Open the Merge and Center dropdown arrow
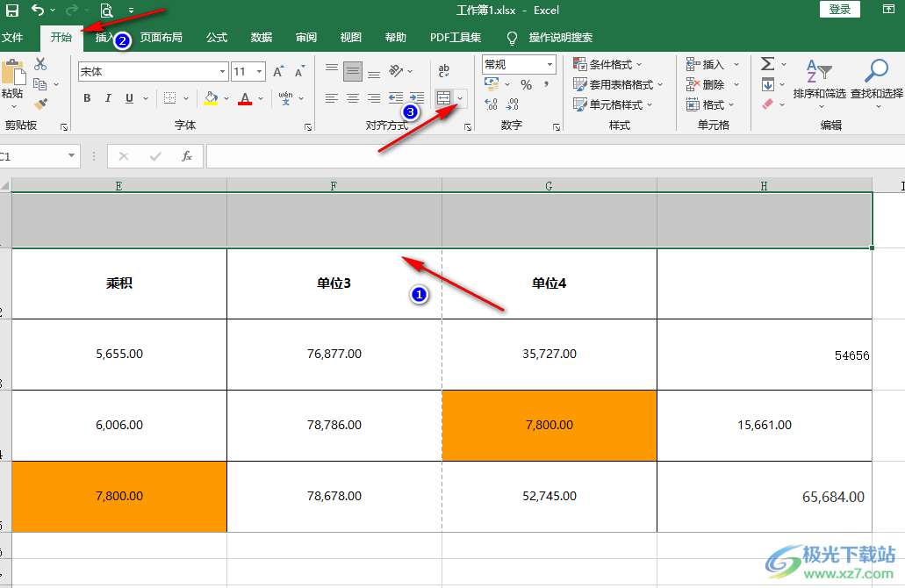Image resolution: width=905 pixels, height=588 pixels. (460, 98)
